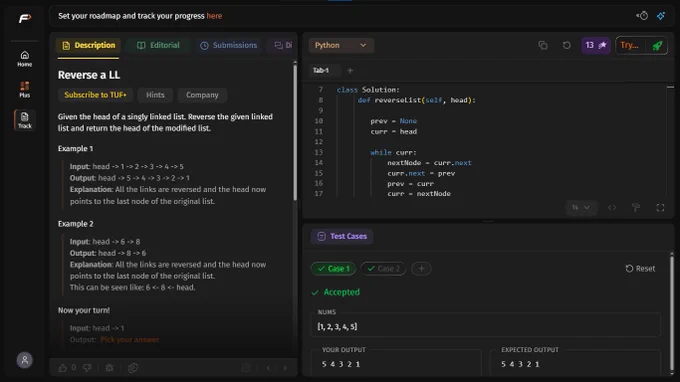
Task: Open the Track section in the sidebar
Action: coord(25,120)
